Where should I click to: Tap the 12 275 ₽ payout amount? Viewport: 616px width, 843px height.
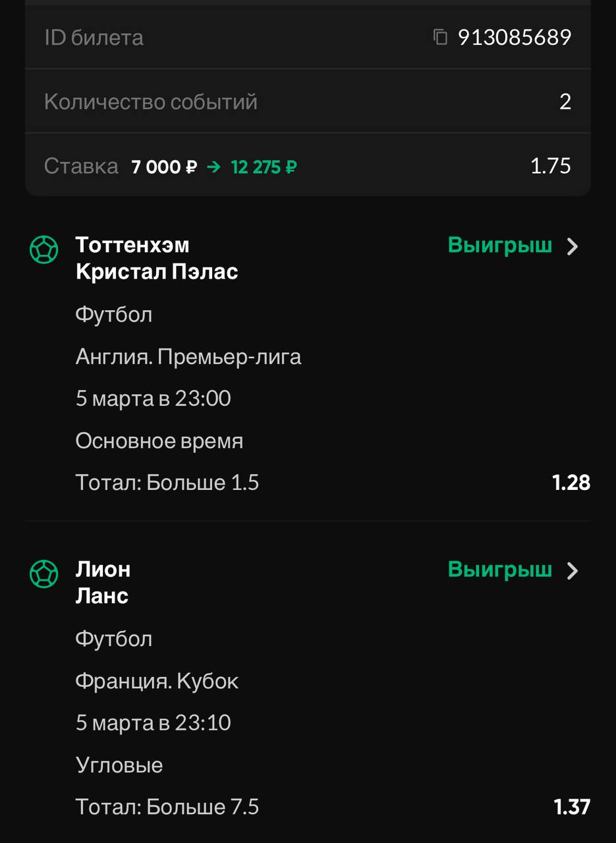264,167
